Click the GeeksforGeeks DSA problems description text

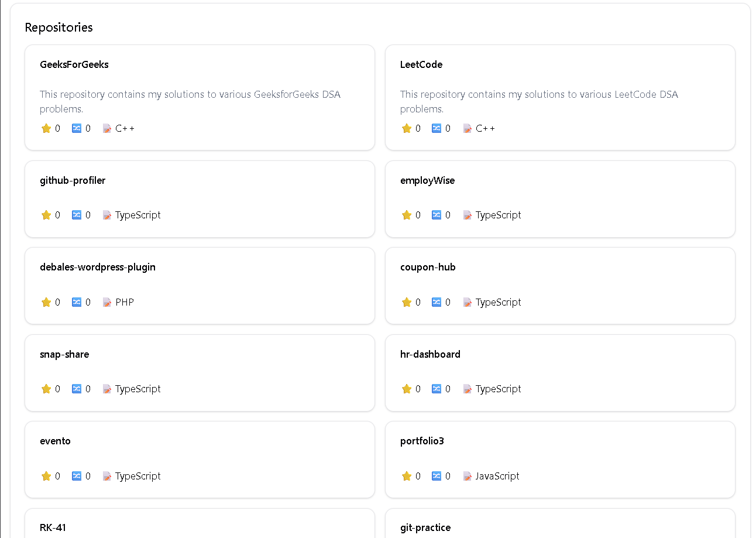190,101
